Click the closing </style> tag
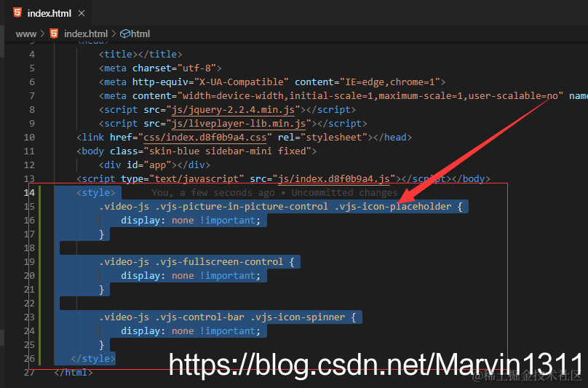 (93, 359)
